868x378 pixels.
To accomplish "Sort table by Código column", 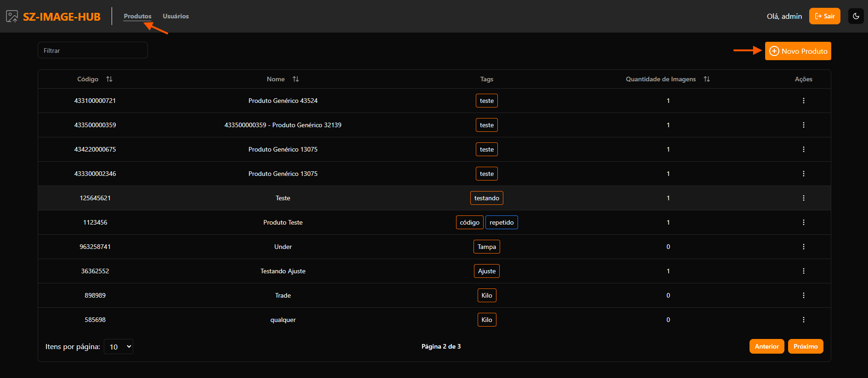I will point(109,79).
